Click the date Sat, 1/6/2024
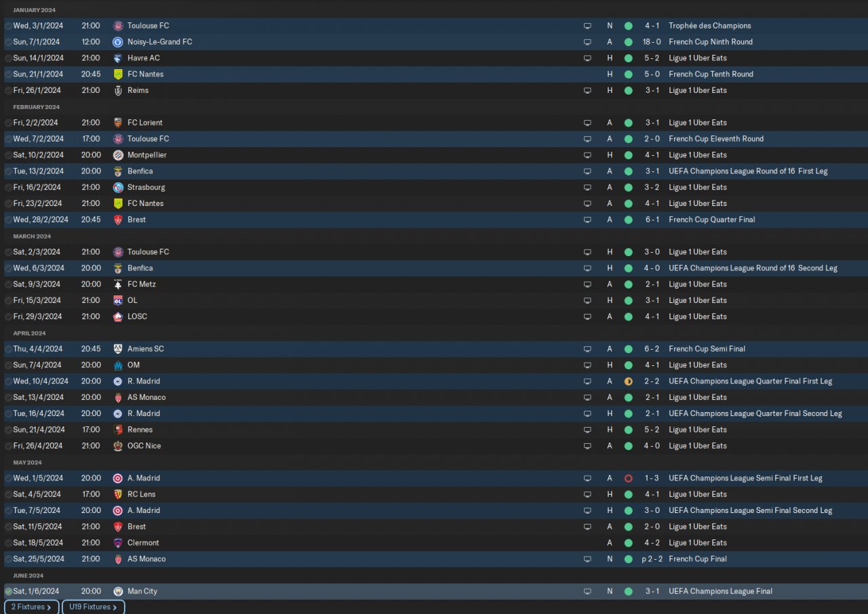The height and width of the screenshot is (614, 868). coord(36,592)
